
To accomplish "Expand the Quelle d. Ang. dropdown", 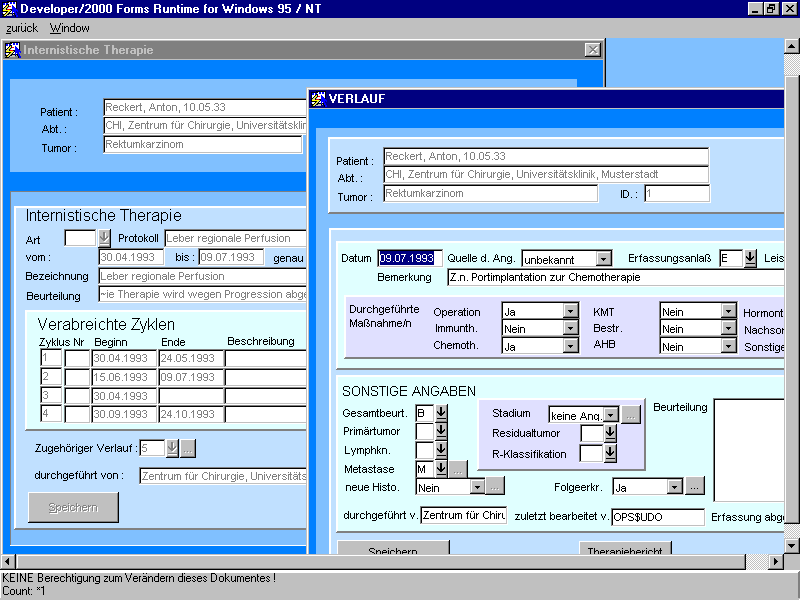I will tap(603, 259).
